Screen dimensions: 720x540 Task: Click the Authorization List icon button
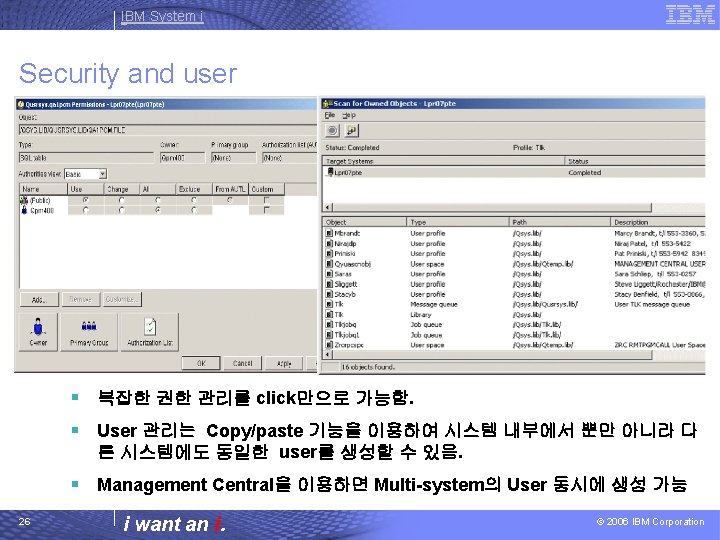150,332
